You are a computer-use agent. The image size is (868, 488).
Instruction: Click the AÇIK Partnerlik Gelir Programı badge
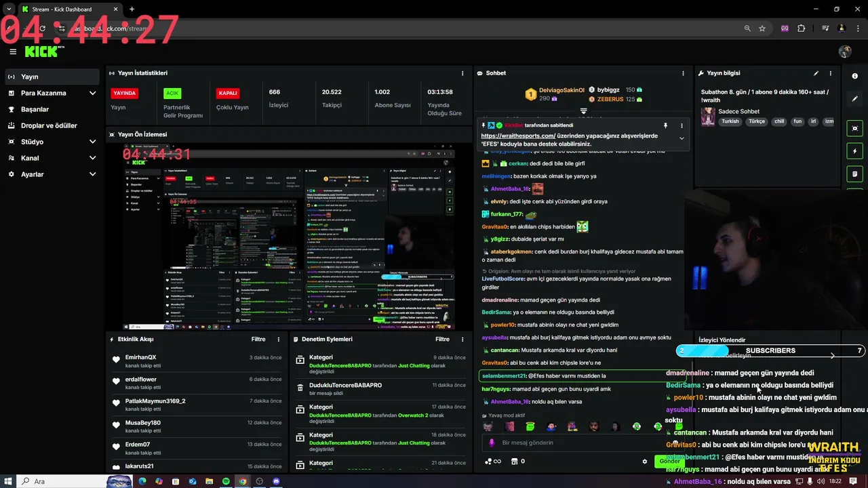(x=172, y=93)
